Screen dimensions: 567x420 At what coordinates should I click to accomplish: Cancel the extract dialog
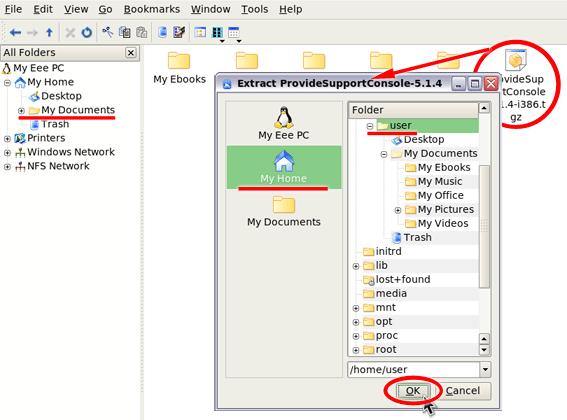(x=462, y=391)
